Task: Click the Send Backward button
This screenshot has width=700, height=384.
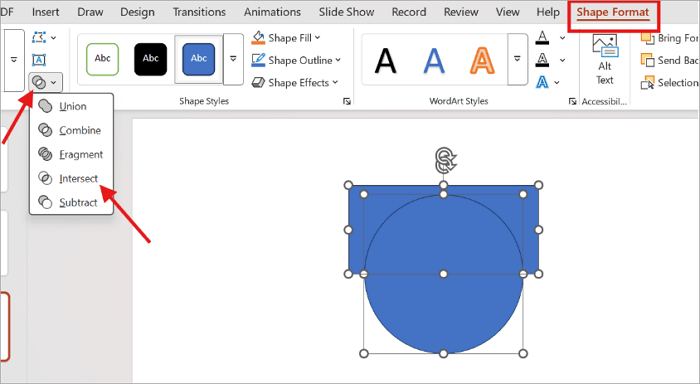Action: pyautogui.click(x=669, y=60)
